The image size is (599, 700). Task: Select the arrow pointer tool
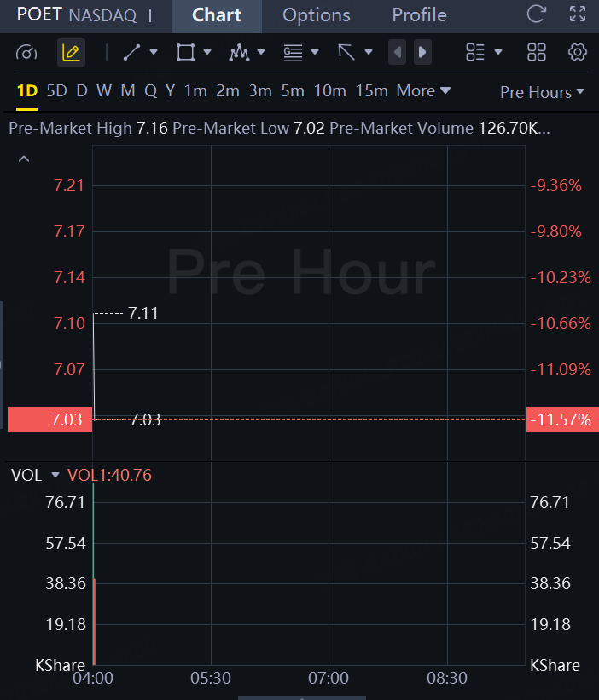point(346,52)
